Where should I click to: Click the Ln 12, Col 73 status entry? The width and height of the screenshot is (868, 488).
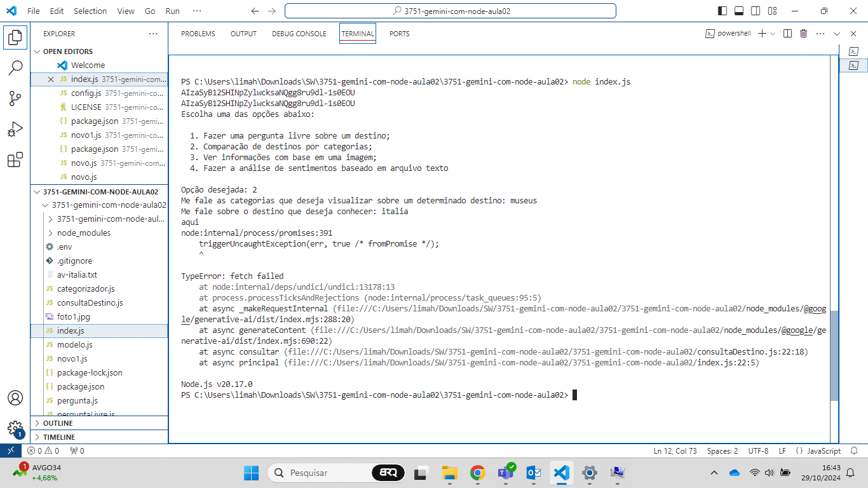point(675,451)
